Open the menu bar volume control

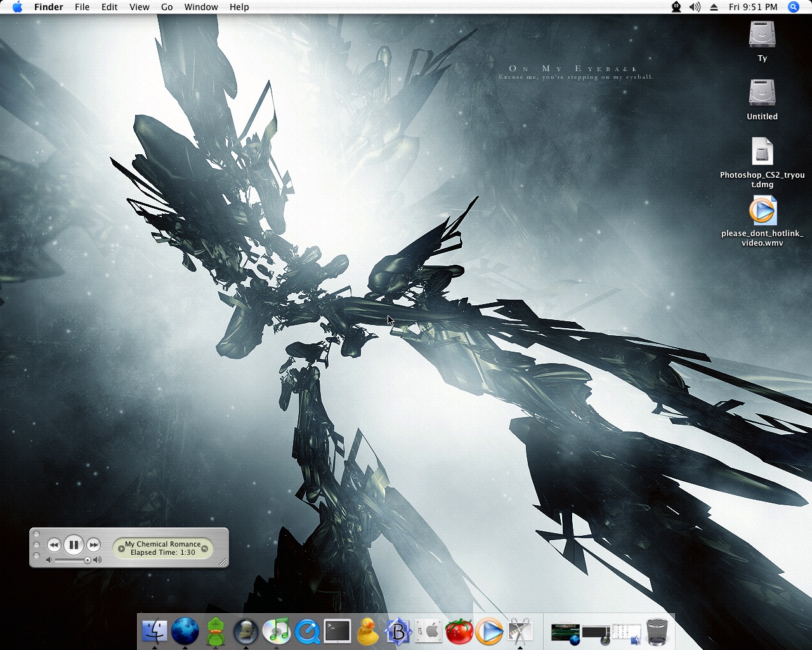click(x=695, y=7)
